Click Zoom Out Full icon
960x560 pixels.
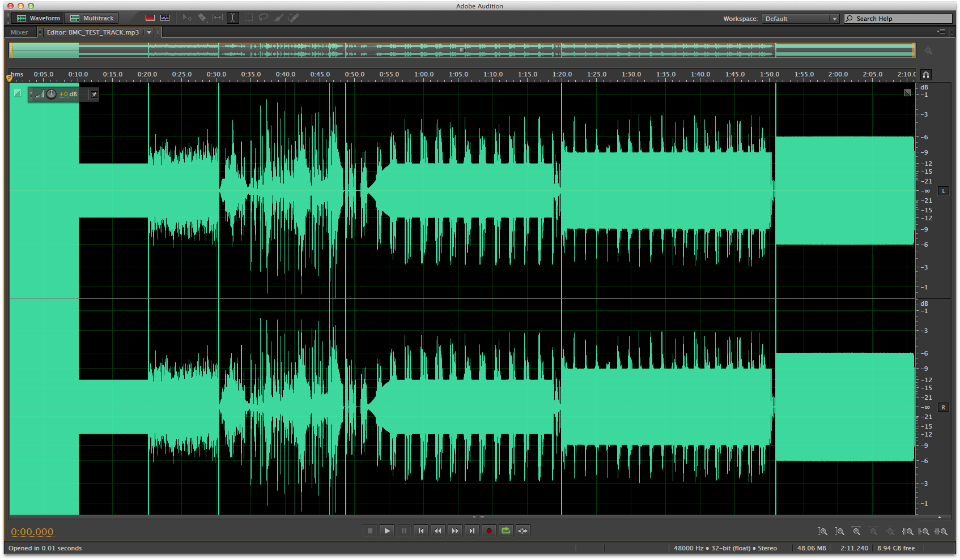coord(890,532)
